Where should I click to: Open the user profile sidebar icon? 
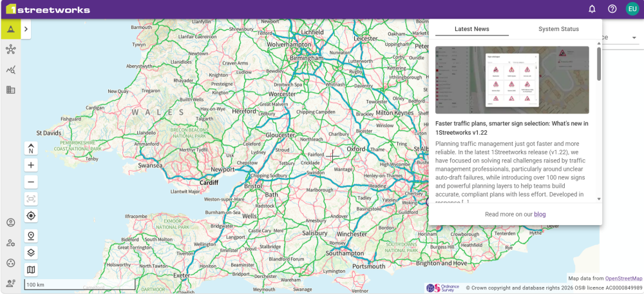[x=11, y=223]
